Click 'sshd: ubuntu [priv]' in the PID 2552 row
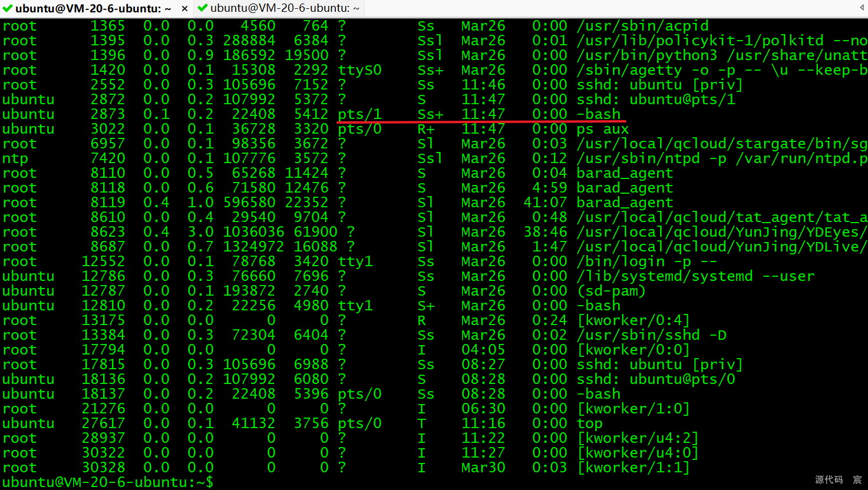 [660, 85]
